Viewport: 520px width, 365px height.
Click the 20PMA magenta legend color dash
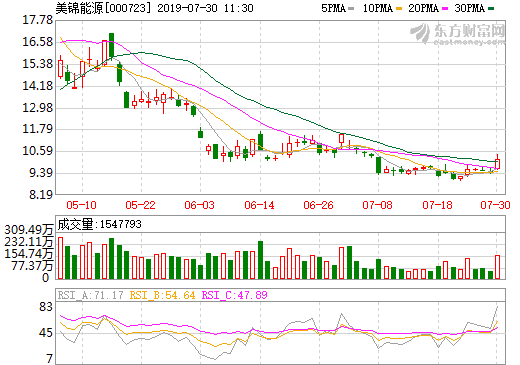pyautogui.click(x=445, y=9)
